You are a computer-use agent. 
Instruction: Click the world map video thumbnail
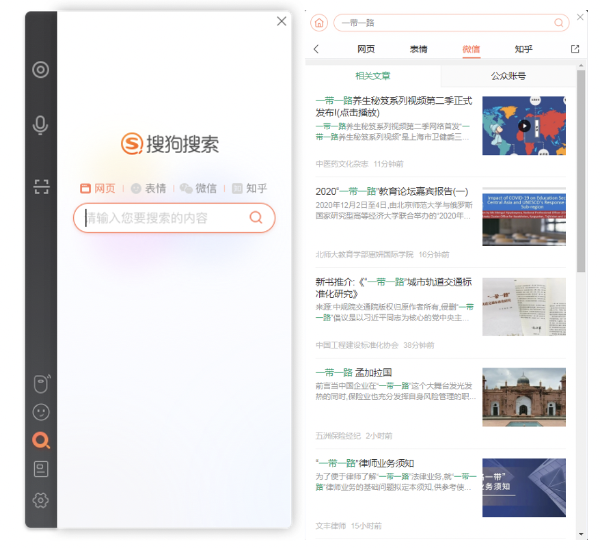[x=524, y=126]
